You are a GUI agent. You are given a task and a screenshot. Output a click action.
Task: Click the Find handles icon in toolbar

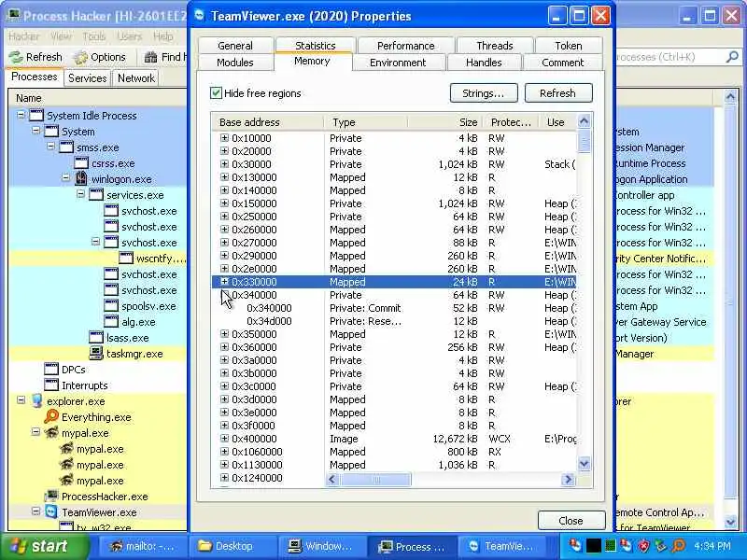[x=151, y=57]
